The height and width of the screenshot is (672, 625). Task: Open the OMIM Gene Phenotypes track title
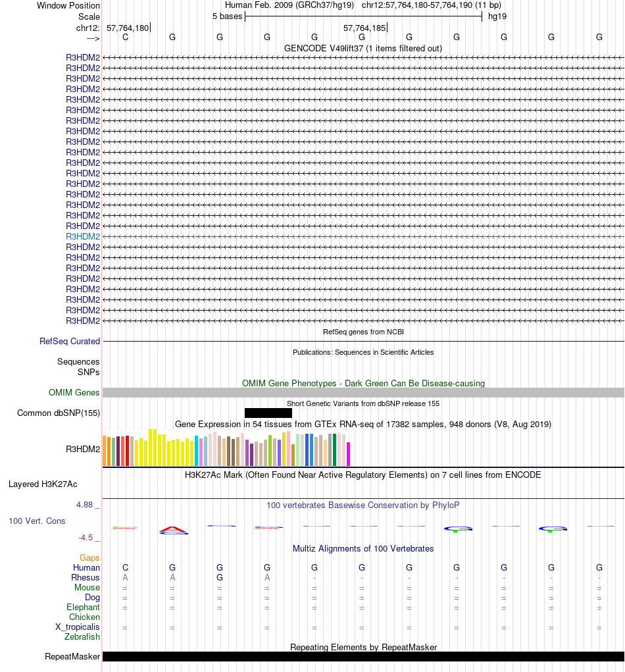pos(363,383)
